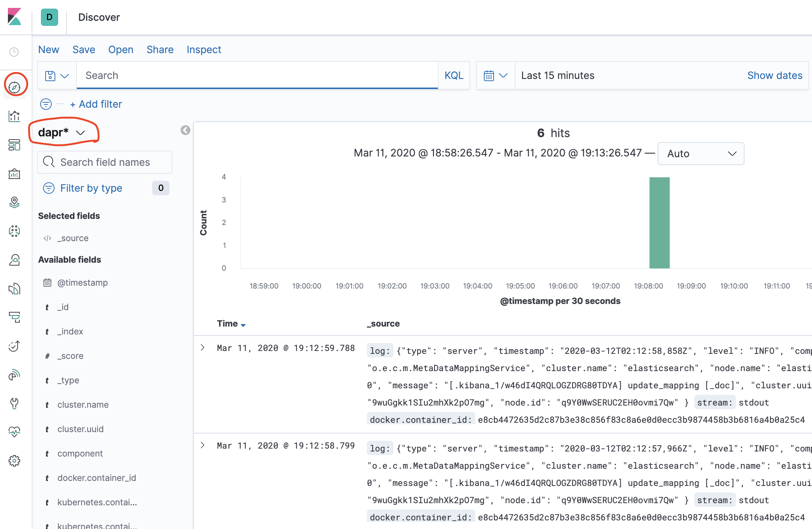Open Canvas from the sidebar
Image resolution: width=812 pixels, height=529 pixels.
coord(14,174)
